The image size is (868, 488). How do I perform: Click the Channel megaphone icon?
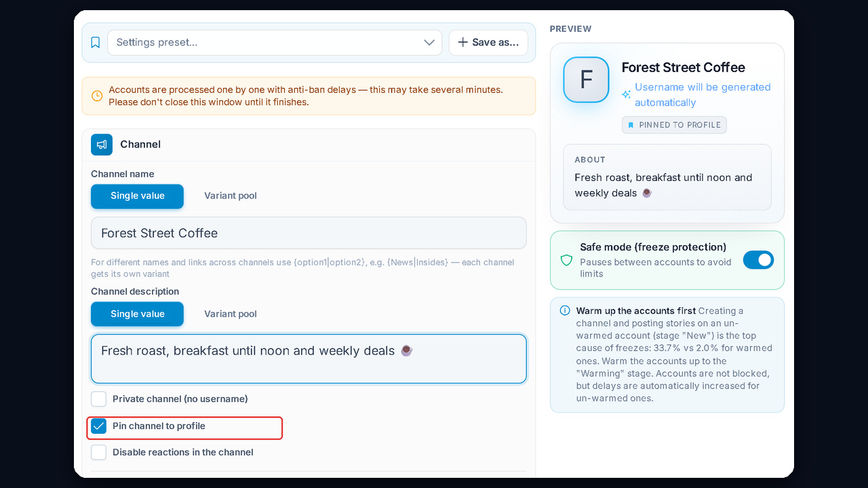[x=102, y=144]
